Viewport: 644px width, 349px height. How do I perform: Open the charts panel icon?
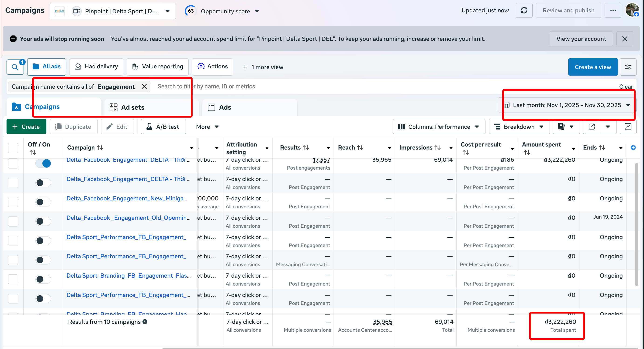point(628,127)
